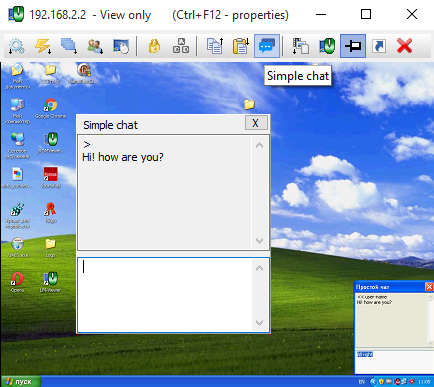Click the message input scroll up arrow
Image resolution: width=434 pixels, height=387 pixels.
(x=260, y=268)
